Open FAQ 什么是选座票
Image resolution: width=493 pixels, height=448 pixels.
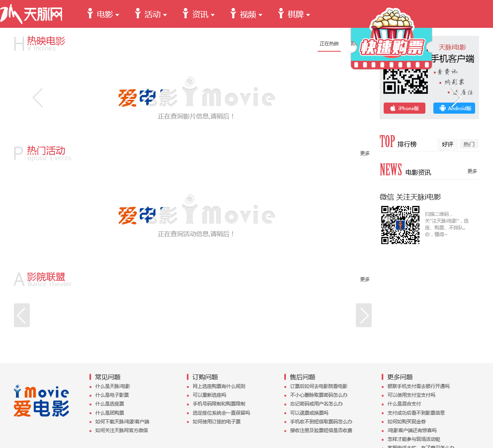tap(110, 404)
